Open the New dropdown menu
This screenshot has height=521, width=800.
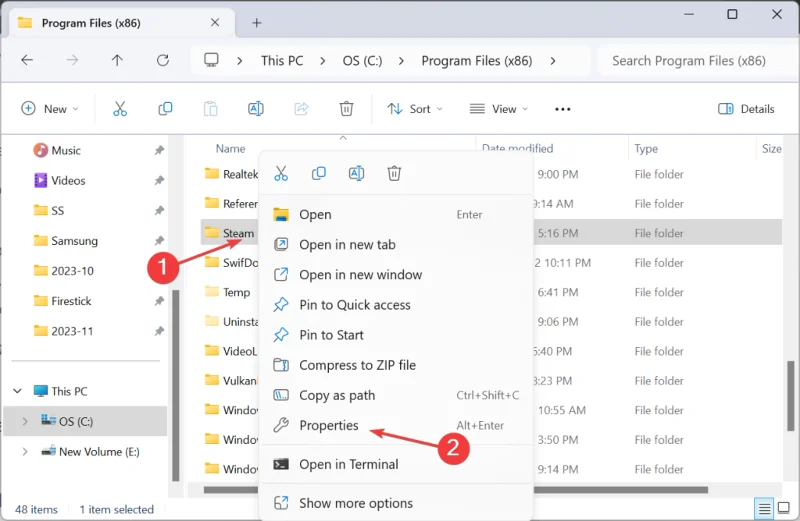49,109
